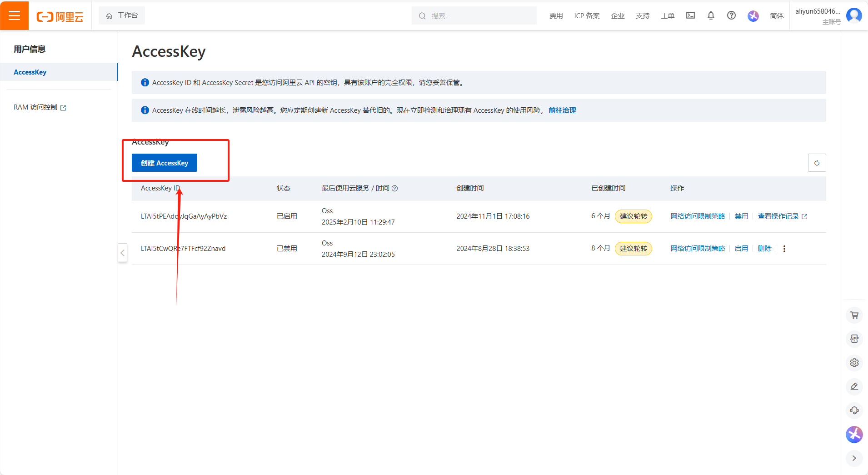The width and height of the screenshot is (868, 475).
Task: Select status text 已禁用
Action: (x=287, y=249)
